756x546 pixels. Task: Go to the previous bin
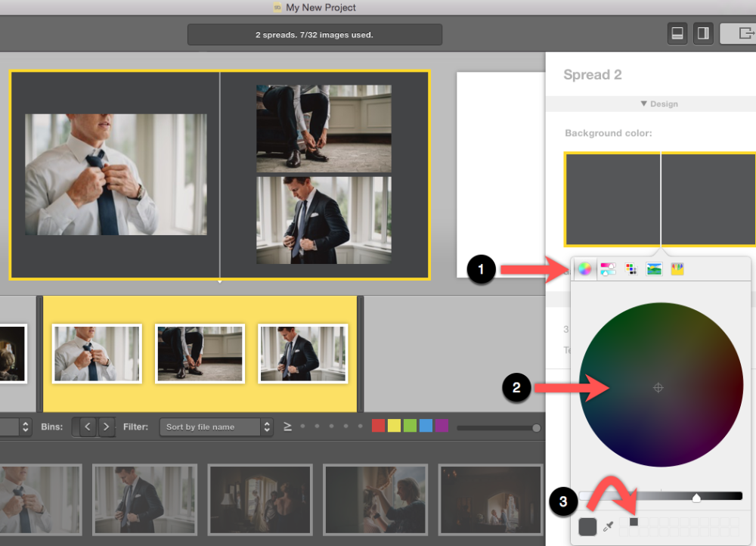click(87, 427)
